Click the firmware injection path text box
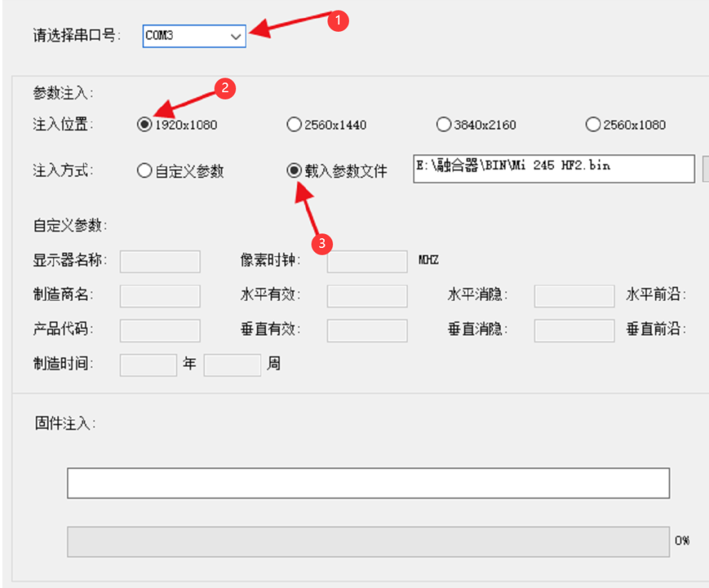 pyautogui.click(x=368, y=483)
